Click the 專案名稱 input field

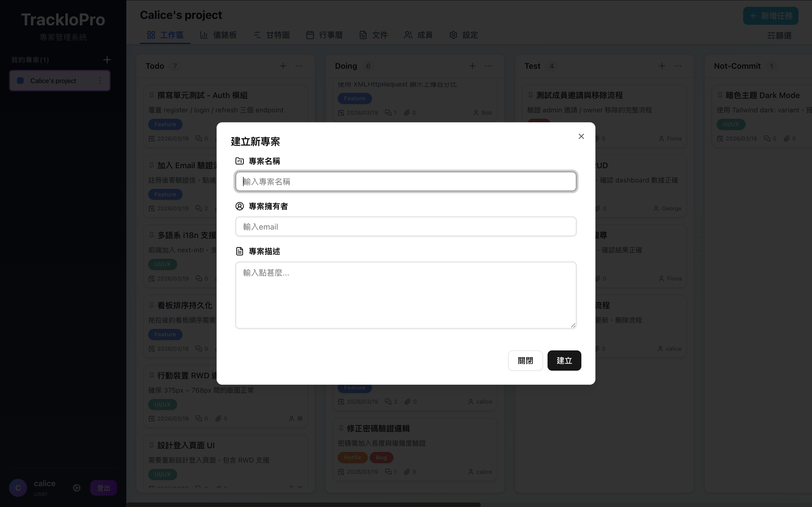[x=406, y=181]
